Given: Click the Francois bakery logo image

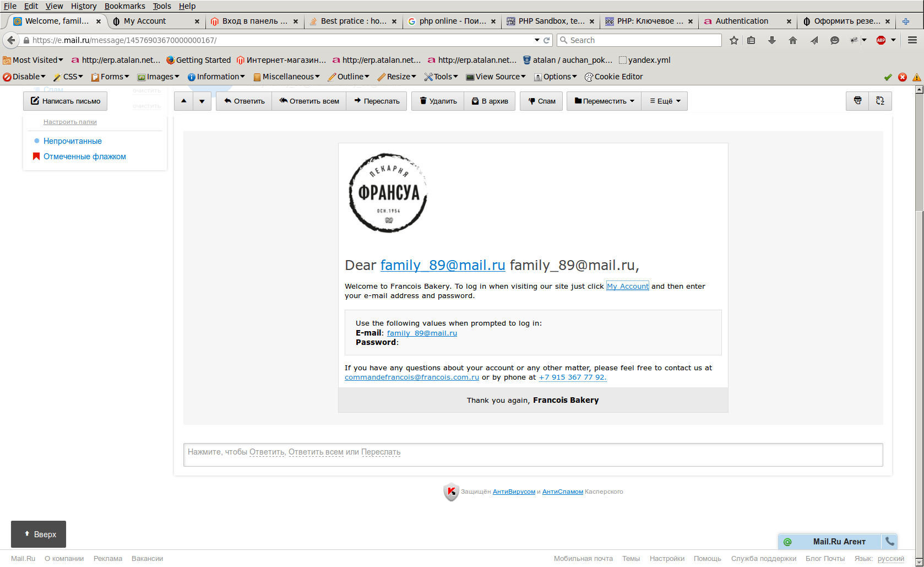Looking at the screenshot, I should tap(388, 192).
